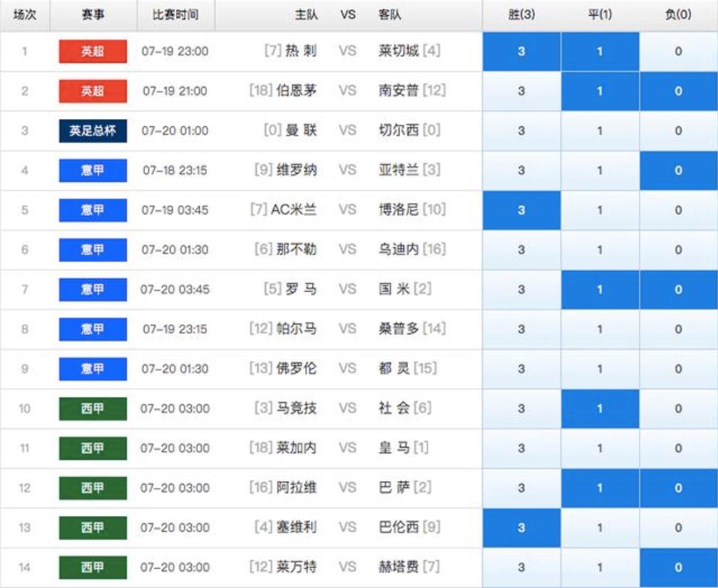The height and width of the screenshot is (588, 718).
Task: Click home team 伯恩茅
Action: click(297, 90)
